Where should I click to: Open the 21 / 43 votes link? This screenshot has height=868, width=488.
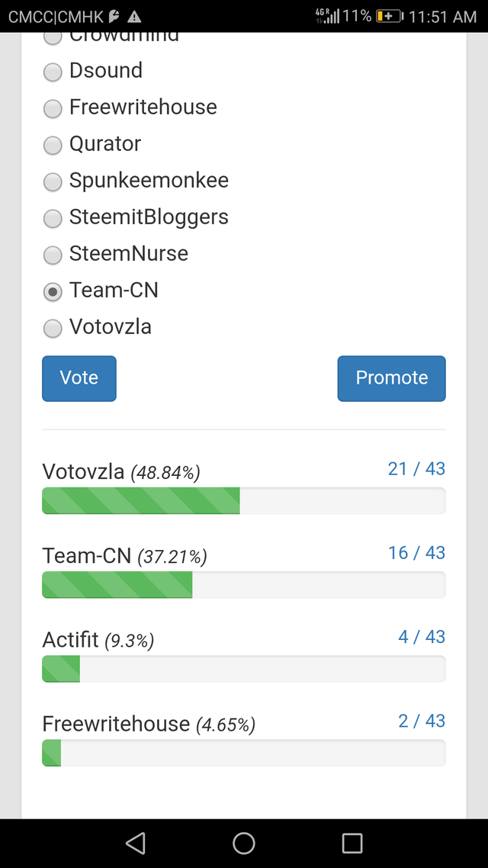click(x=416, y=469)
